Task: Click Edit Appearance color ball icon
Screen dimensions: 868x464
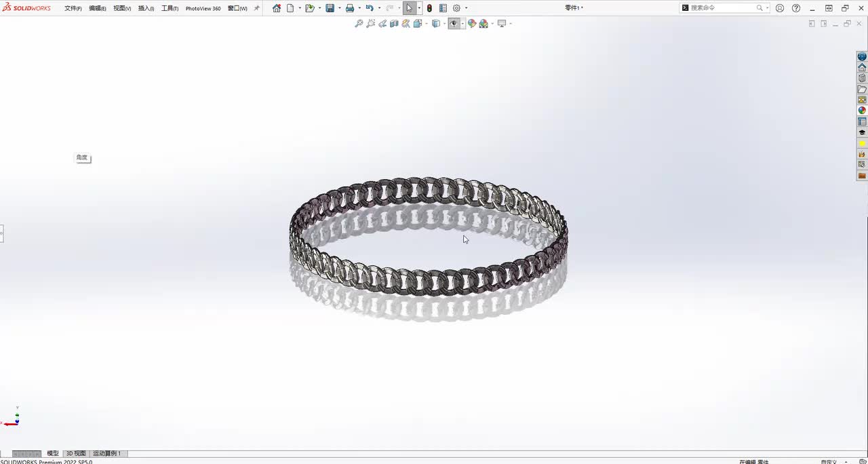Action: (x=472, y=24)
